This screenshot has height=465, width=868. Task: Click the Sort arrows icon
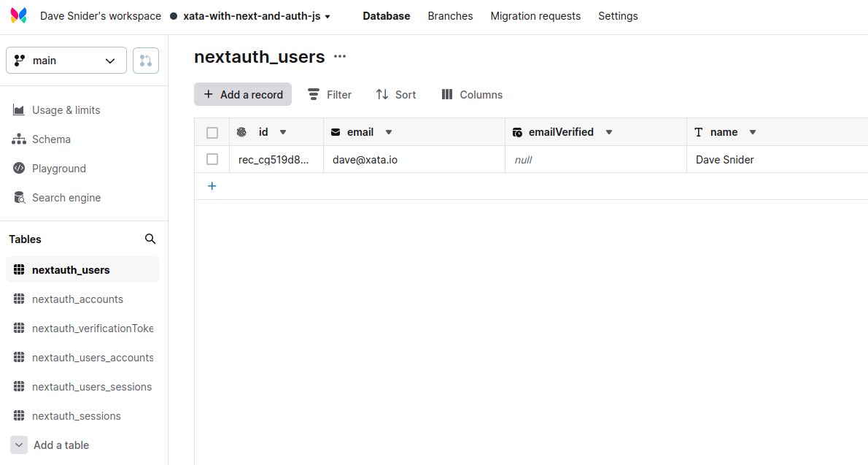382,94
